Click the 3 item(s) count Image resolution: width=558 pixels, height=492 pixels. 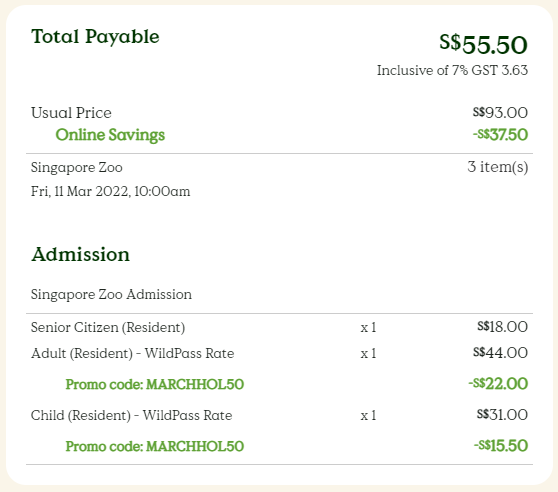tap(498, 167)
